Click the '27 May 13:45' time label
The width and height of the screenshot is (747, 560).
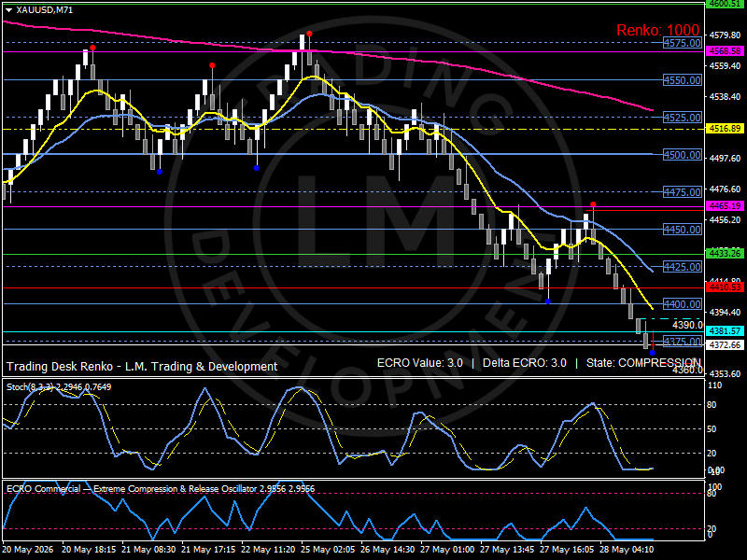(x=507, y=549)
